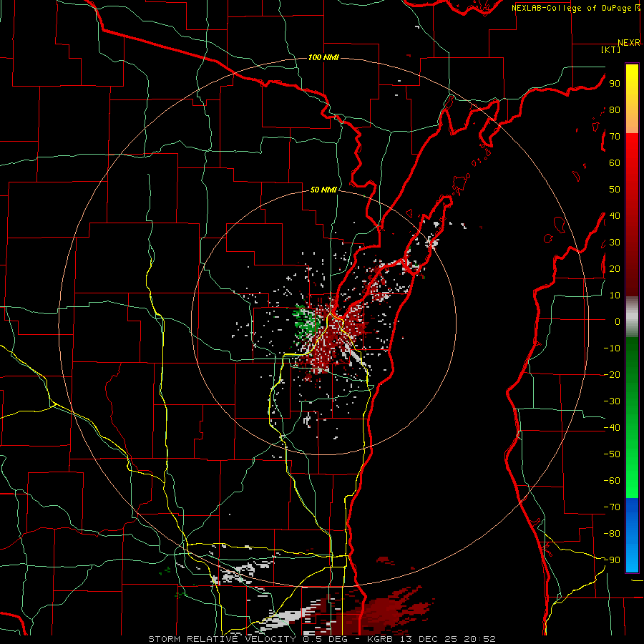Click the -70 knot scale label
Viewport: 644px width, 644px height.
click(612, 507)
